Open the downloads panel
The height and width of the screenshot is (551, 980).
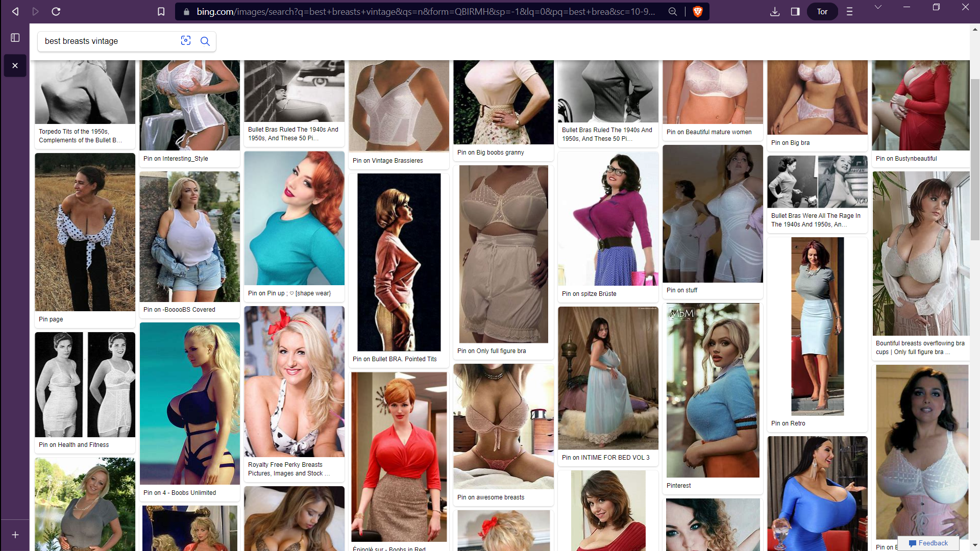click(x=774, y=11)
